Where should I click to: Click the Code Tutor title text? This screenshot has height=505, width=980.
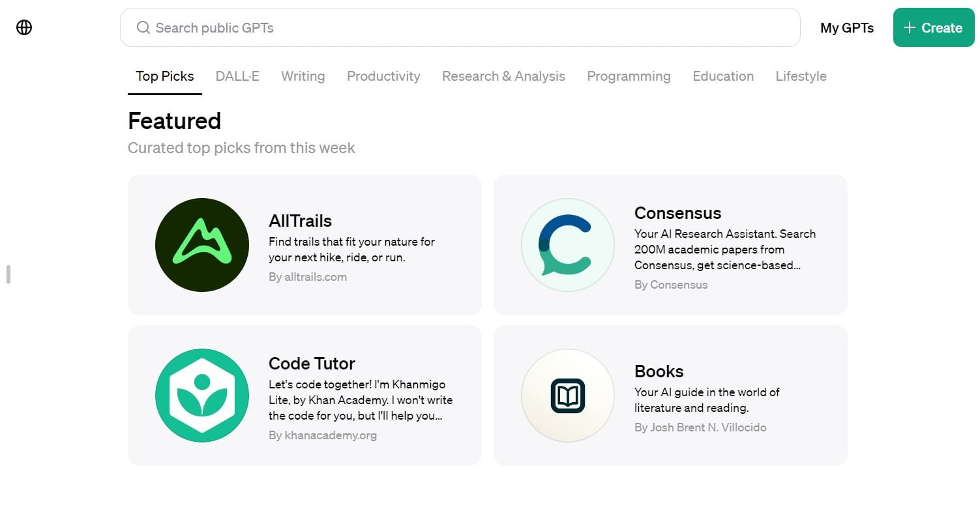(312, 364)
